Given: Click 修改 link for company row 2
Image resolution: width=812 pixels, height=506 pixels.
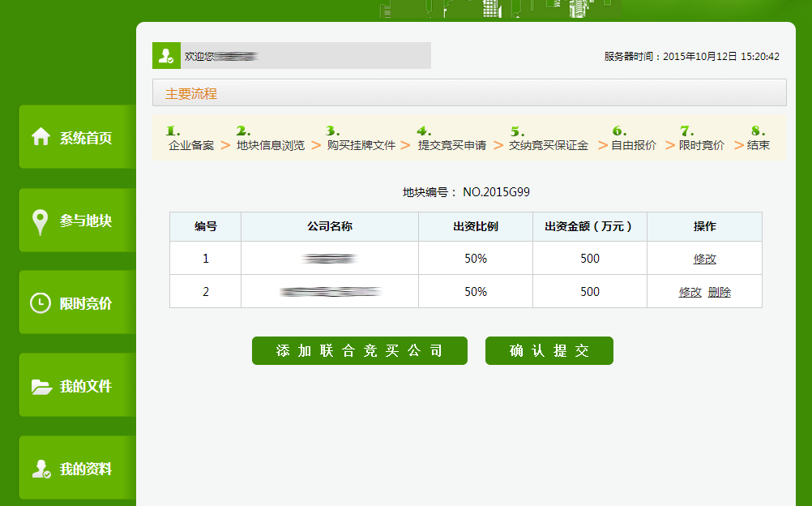Looking at the screenshot, I should pos(690,292).
